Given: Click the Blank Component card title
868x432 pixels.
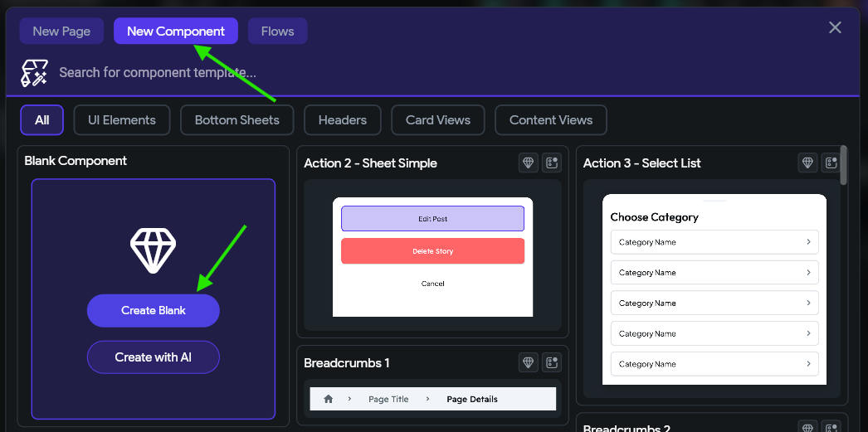Looking at the screenshot, I should click(76, 161).
